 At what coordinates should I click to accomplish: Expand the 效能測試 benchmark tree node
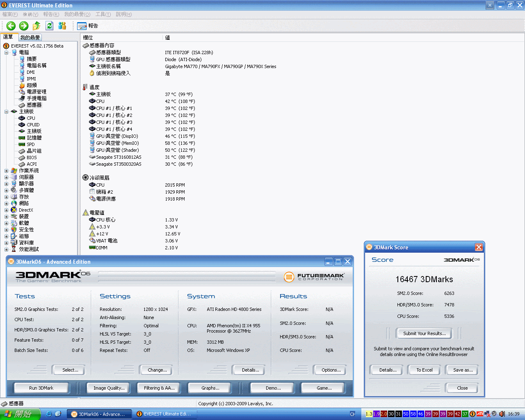pos(6,249)
